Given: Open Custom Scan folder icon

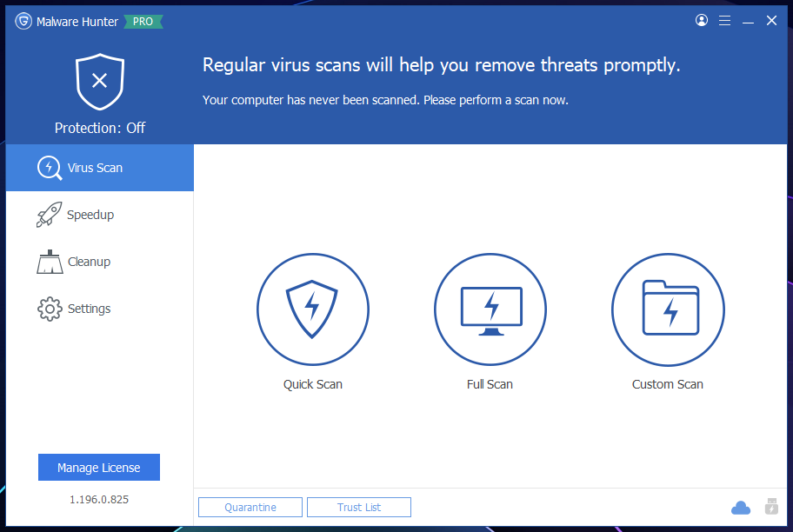Looking at the screenshot, I should [668, 309].
